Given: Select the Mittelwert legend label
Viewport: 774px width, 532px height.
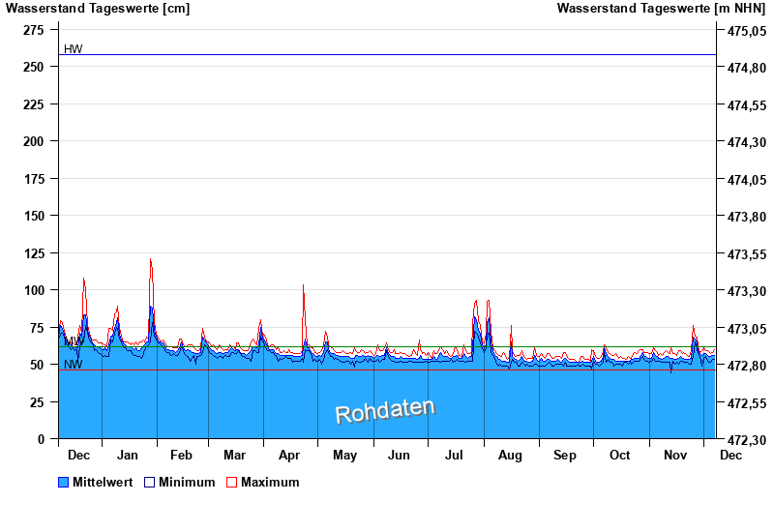Looking at the screenshot, I should (x=104, y=482).
